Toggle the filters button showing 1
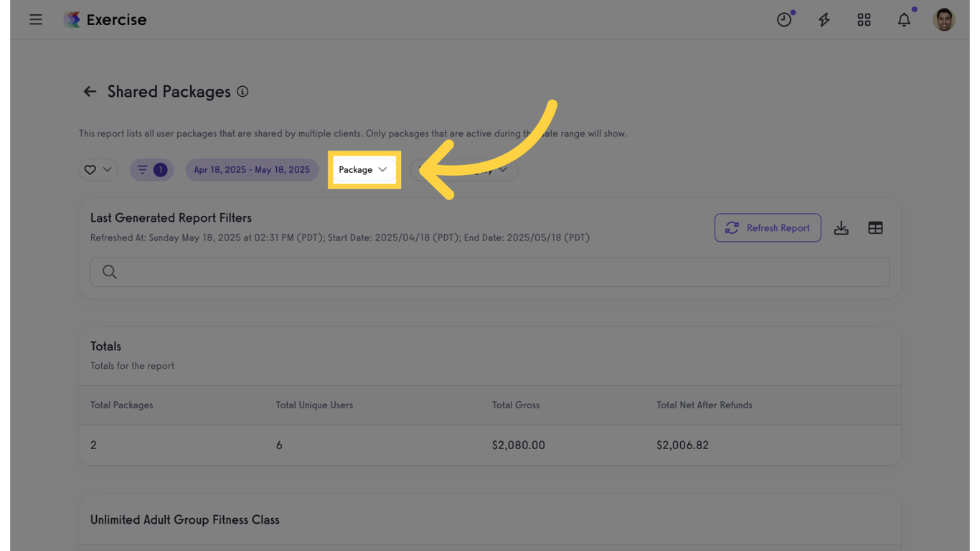Image resolution: width=980 pixels, height=551 pixels. pyautogui.click(x=151, y=170)
